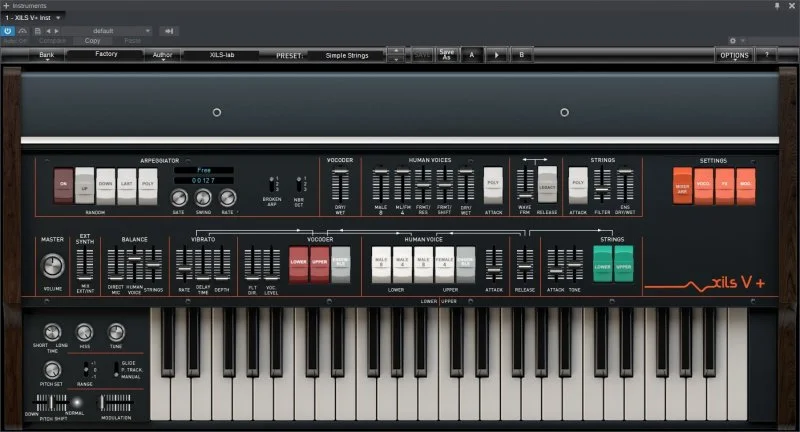Screen dimensions: 800x432
Task: Switch the Glide/P.Track/Manual selector
Action: (116, 369)
